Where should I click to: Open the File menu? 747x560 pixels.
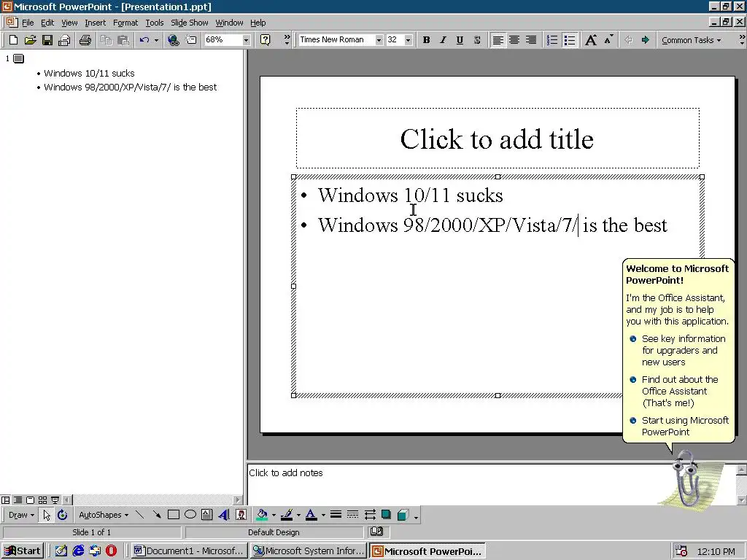coord(28,23)
